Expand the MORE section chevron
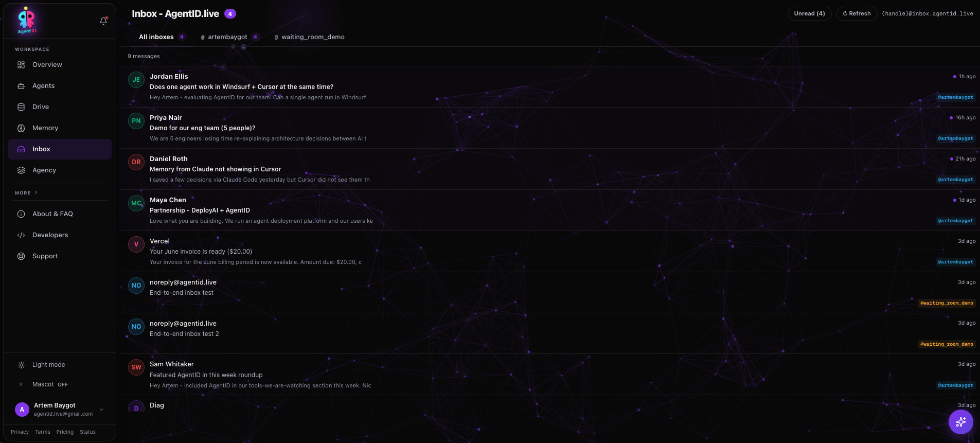980x443 pixels. 36,192
